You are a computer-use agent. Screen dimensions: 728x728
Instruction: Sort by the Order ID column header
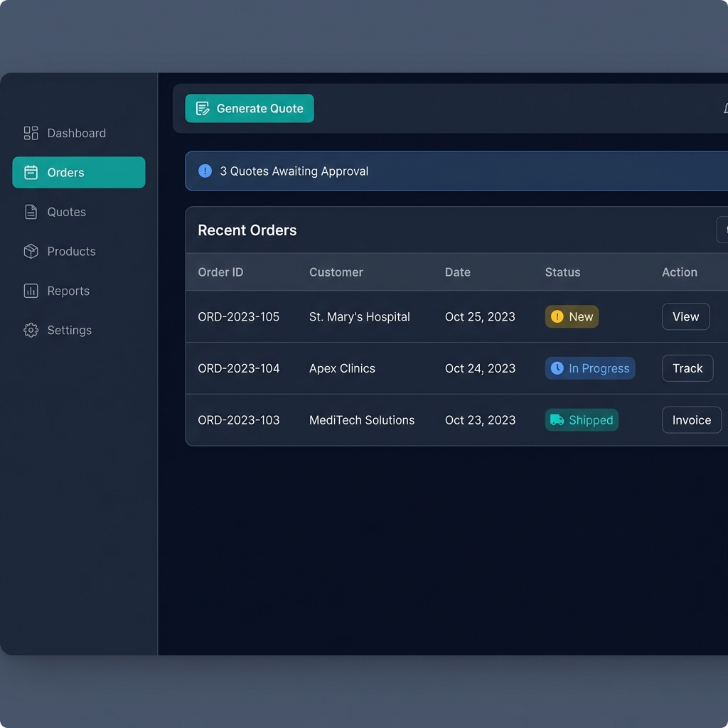pyautogui.click(x=220, y=272)
